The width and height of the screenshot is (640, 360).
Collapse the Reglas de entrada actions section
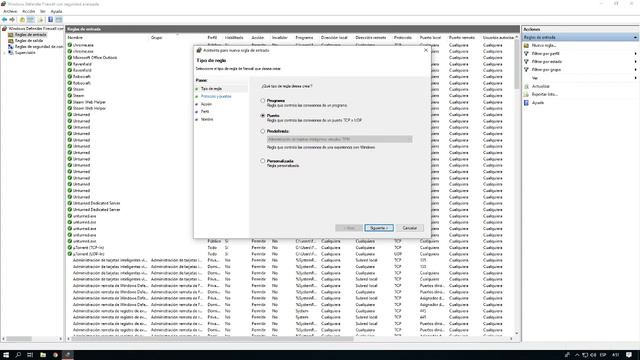(635, 38)
